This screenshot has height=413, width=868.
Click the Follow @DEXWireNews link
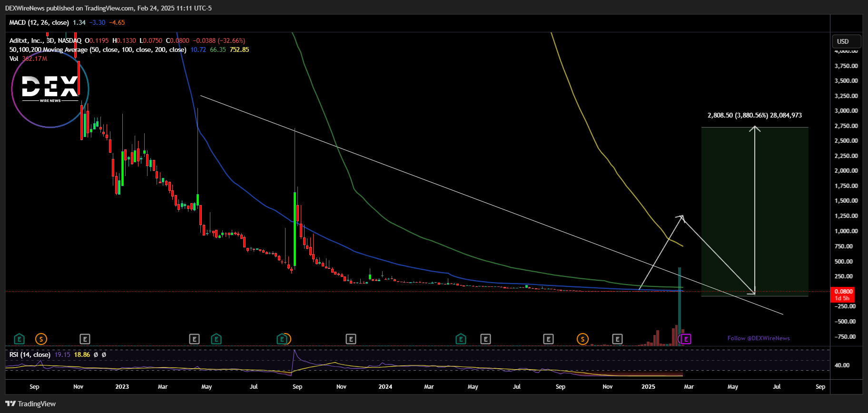pyautogui.click(x=758, y=338)
